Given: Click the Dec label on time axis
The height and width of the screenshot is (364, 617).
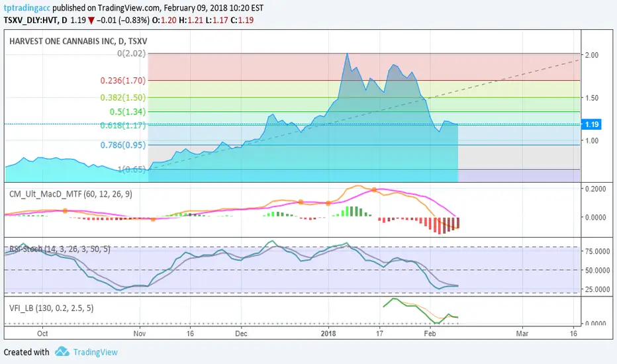Looking at the screenshot, I should point(241,334).
